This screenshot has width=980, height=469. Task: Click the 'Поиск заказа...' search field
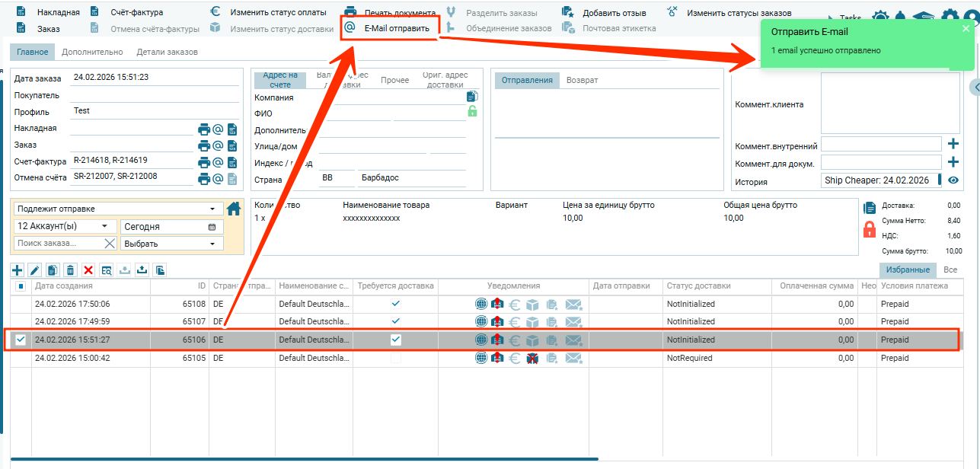[58, 244]
